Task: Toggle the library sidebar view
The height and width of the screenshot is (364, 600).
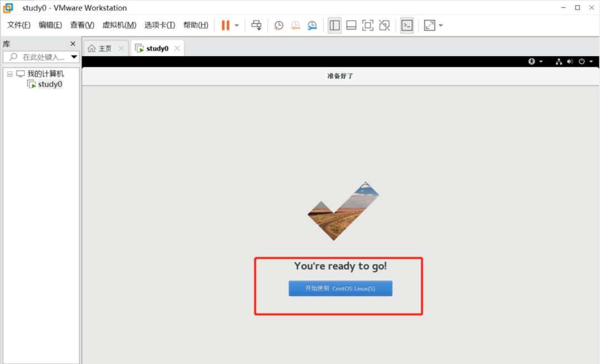Action: (x=334, y=25)
